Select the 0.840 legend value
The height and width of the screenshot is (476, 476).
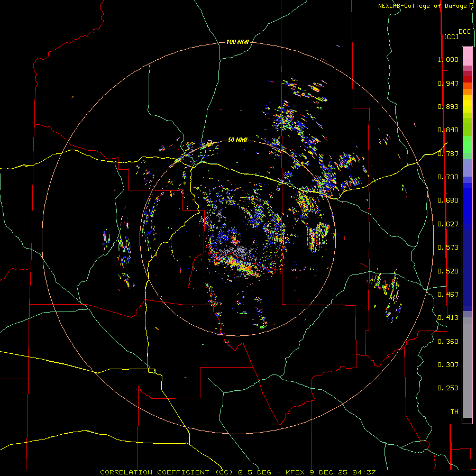coord(448,130)
